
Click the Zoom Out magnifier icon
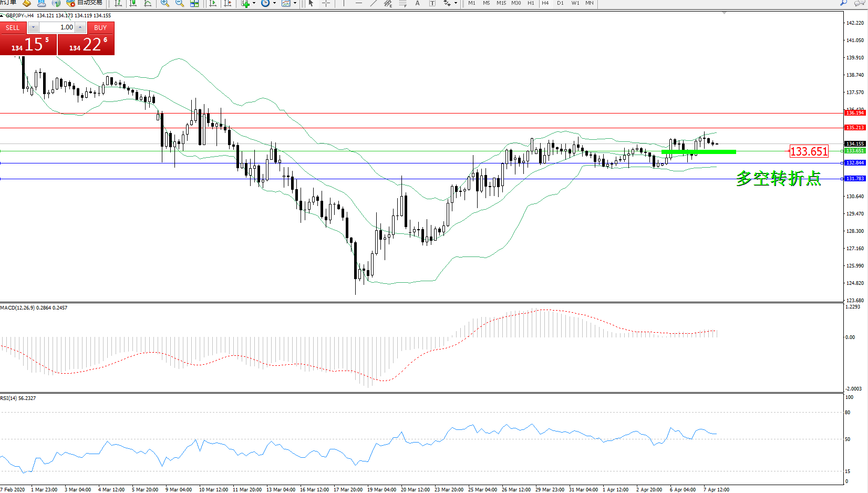click(180, 3)
